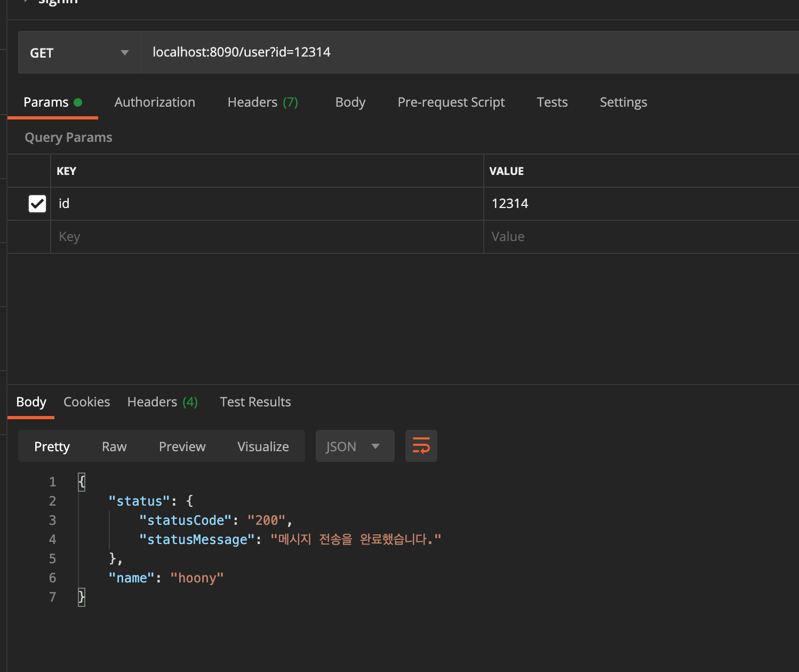Toggle the line wrap icon
Image resolution: width=799 pixels, height=672 pixels.
(x=421, y=446)
